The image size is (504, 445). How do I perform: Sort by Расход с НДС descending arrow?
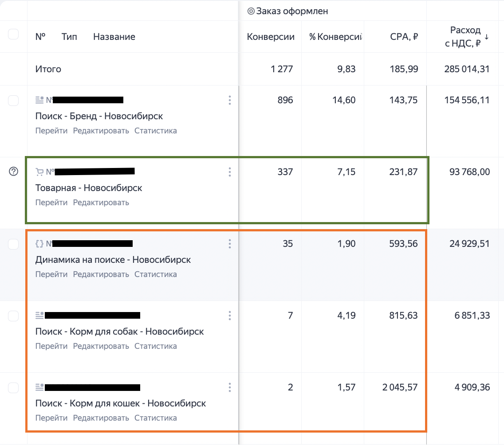click(487, 36)
